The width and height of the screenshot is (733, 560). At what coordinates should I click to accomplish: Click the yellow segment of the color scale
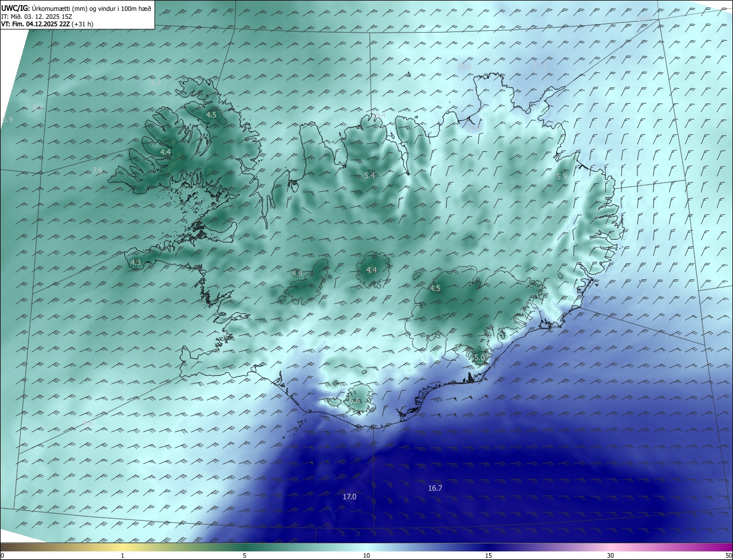123,547
